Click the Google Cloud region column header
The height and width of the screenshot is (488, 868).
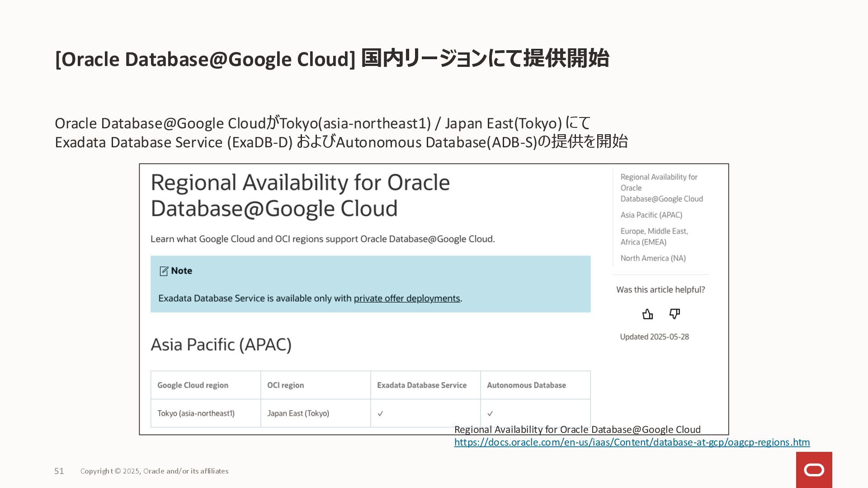[193, 385]
